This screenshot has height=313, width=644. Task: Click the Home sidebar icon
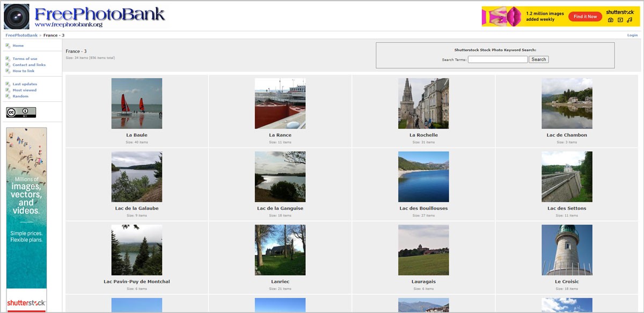[x=8, y=46]
